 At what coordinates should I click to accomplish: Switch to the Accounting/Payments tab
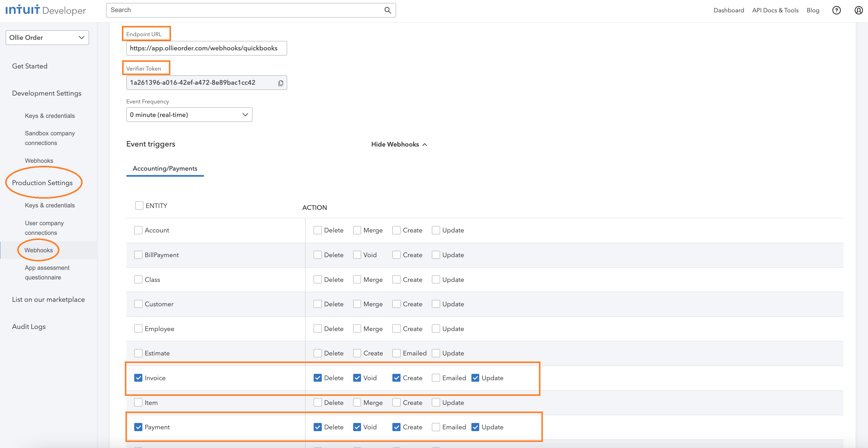pos(165,169)
